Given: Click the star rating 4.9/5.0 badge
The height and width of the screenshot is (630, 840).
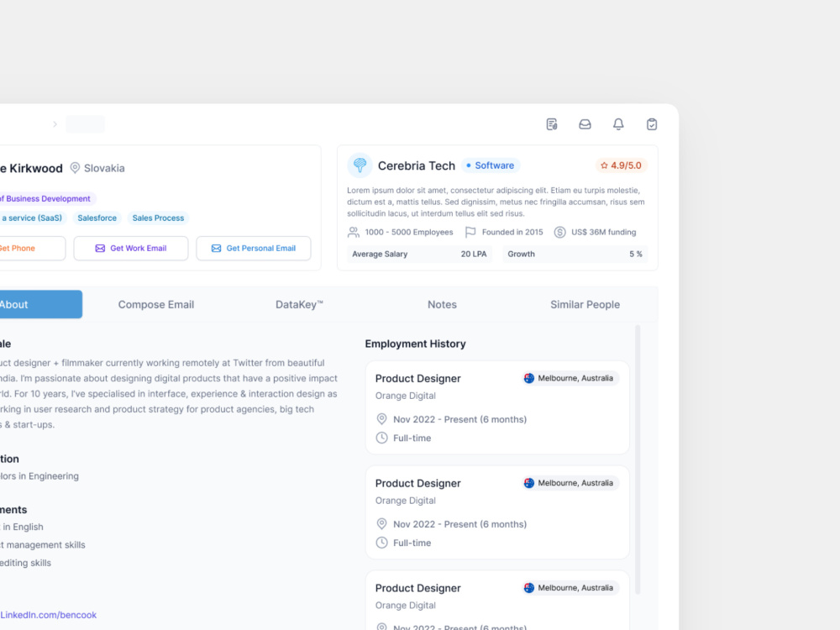Looking at the screenshot, I should [x=621, y=165].
